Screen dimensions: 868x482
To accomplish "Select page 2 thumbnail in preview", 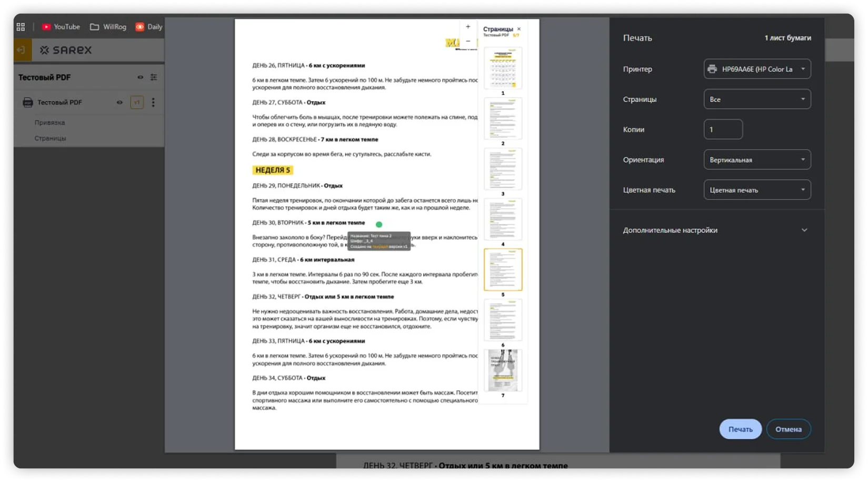I will coord(503,119).
